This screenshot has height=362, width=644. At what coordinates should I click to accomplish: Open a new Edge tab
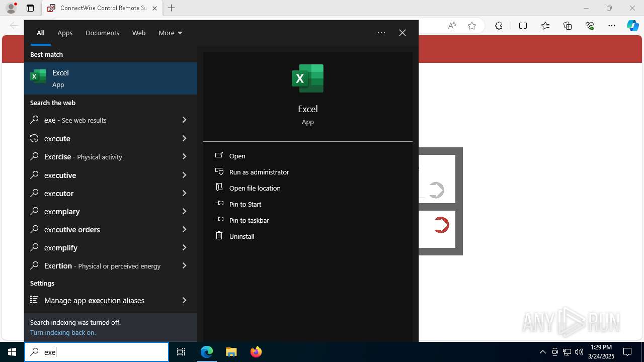pyautogui.click(x=172, y=8)
